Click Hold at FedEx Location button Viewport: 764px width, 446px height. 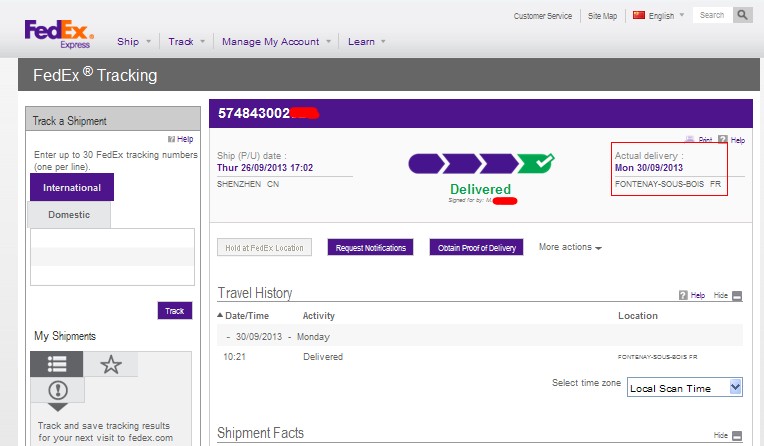coord(264,248)
